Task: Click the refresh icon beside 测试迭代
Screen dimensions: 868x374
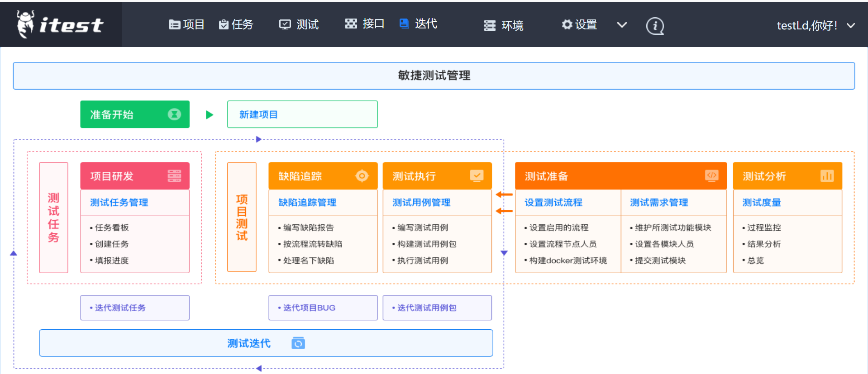Action: click(x=298, y=343)
